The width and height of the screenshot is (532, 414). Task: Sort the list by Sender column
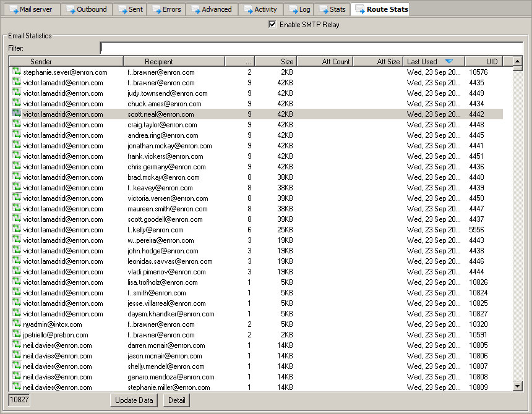[x=66, y=61]
